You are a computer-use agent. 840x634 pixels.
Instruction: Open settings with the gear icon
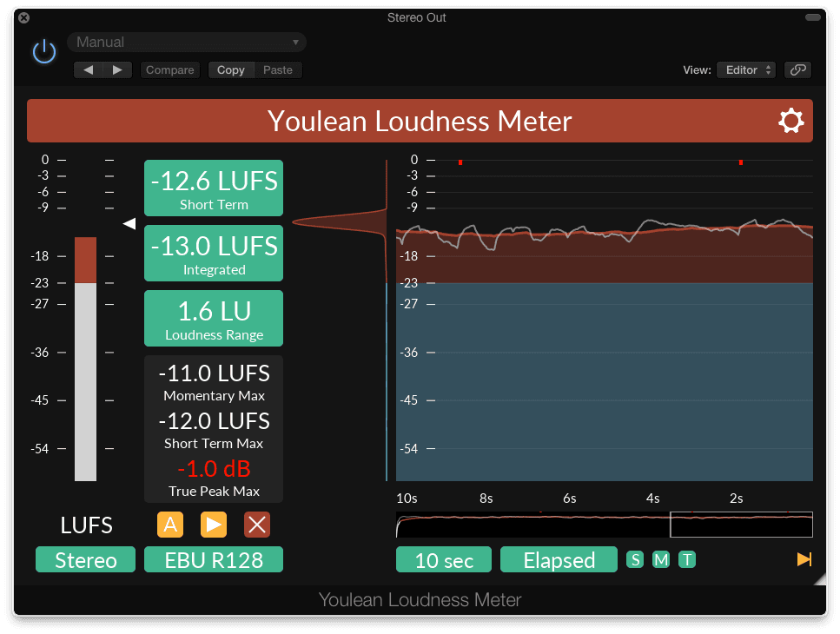[790, 121]
